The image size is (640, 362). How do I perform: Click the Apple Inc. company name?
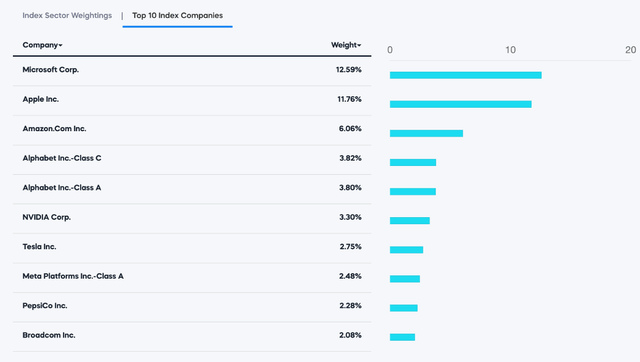click(x=40, y=99)
